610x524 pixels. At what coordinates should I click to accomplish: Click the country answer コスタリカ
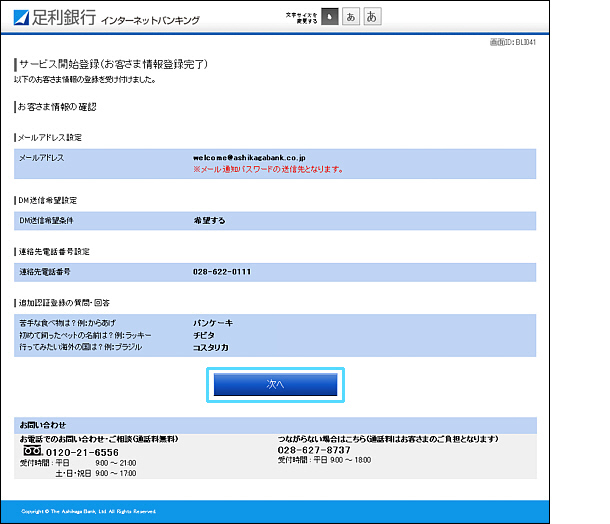click(211, 347)
